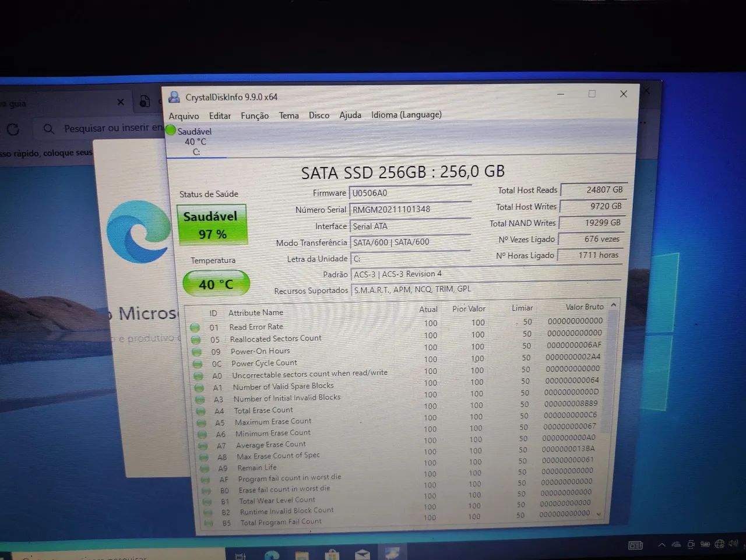Open the Arquivo menu
This screenshot has width=746, height=560.
184,116
